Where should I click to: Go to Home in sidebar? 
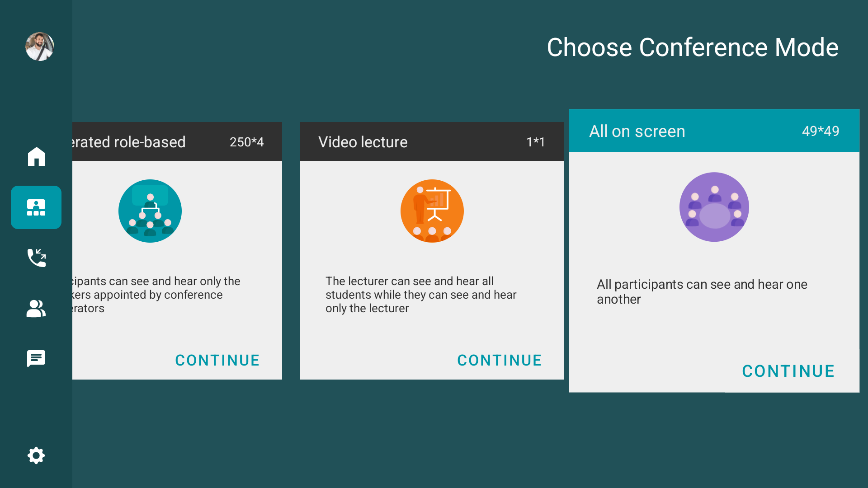(x=36, y=157)
